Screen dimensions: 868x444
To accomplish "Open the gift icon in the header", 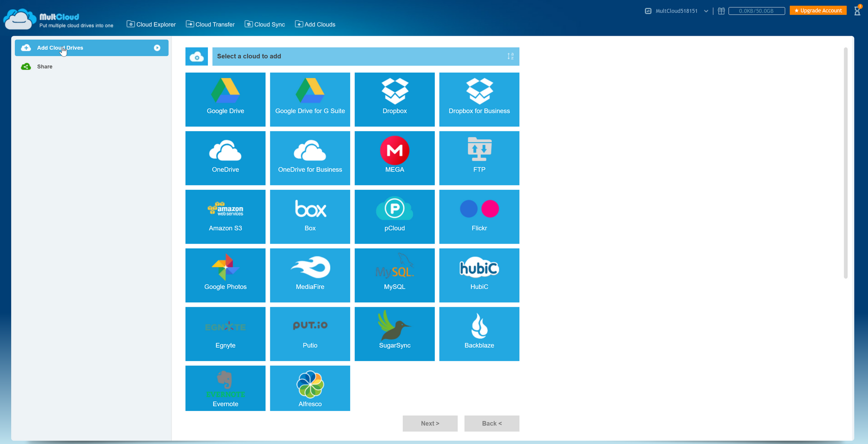I will pyautogui.click(x=721, y=11).
